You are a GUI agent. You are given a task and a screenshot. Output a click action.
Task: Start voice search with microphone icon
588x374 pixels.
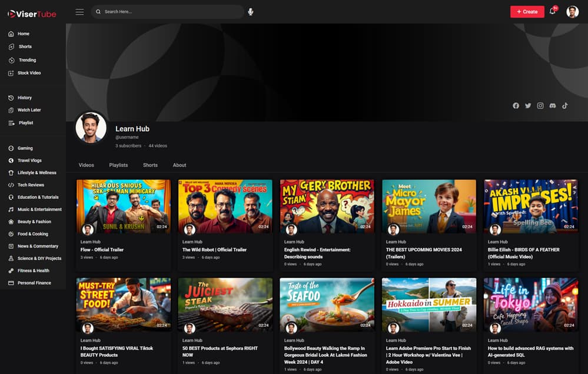251,12
